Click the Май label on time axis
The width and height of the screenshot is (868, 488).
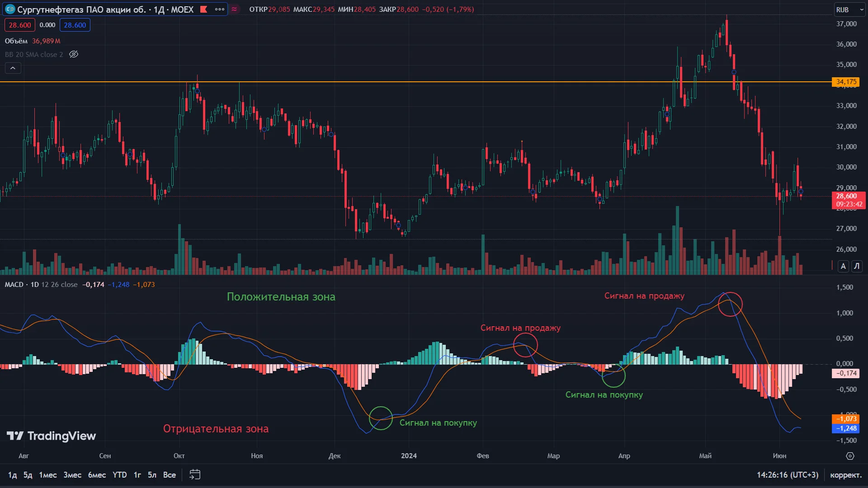[x=705, y=456]
